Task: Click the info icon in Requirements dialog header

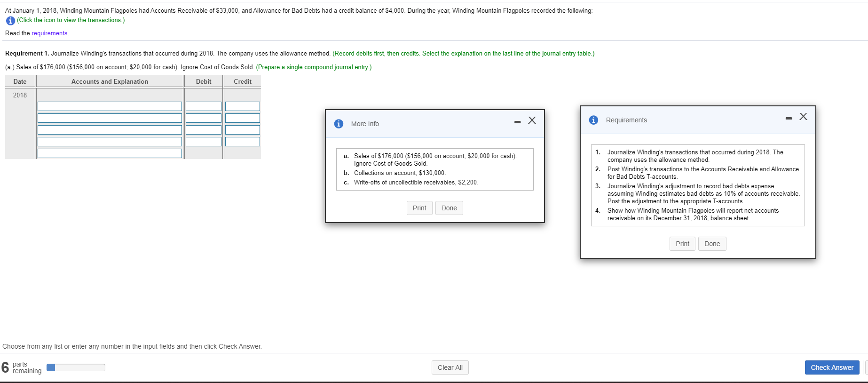Action: click(594, 120)
